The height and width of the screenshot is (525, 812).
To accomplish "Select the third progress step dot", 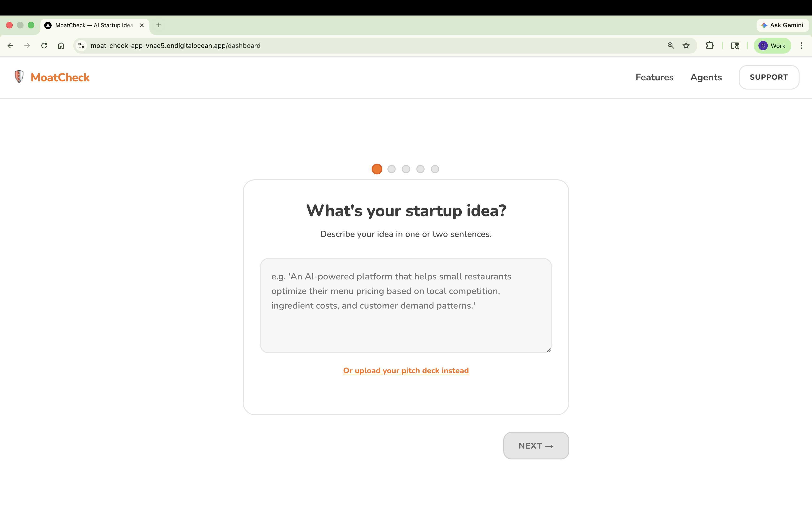I will 406,169.
